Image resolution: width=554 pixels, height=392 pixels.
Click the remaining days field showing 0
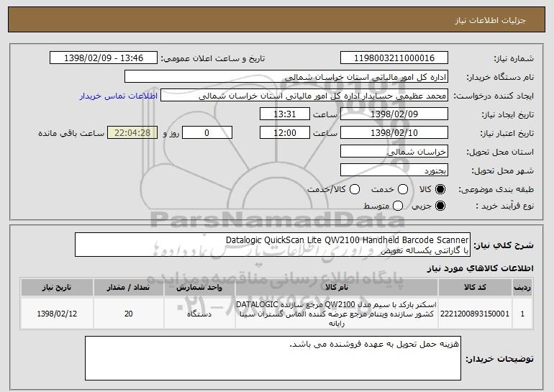coord(207,133)
